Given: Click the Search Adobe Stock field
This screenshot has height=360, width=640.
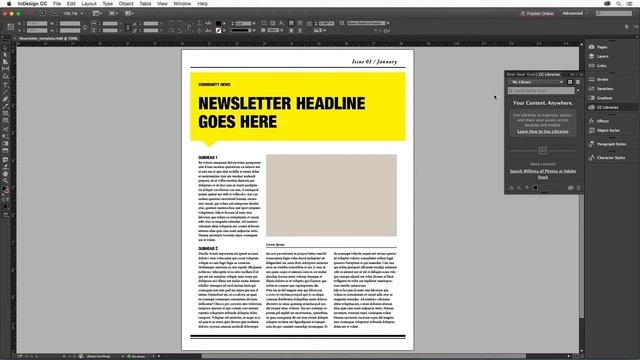Looking at the screenshot, I should (541, 91).
